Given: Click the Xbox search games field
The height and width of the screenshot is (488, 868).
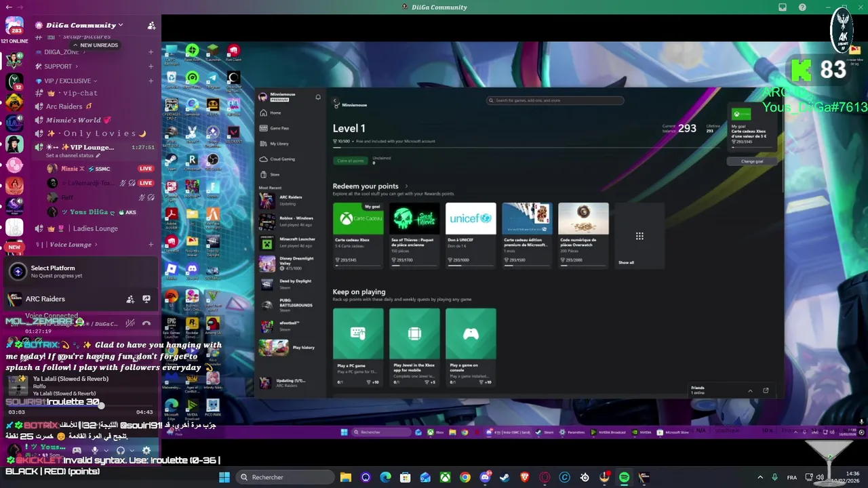Looking at the screenshot, I should pos(555,100).
